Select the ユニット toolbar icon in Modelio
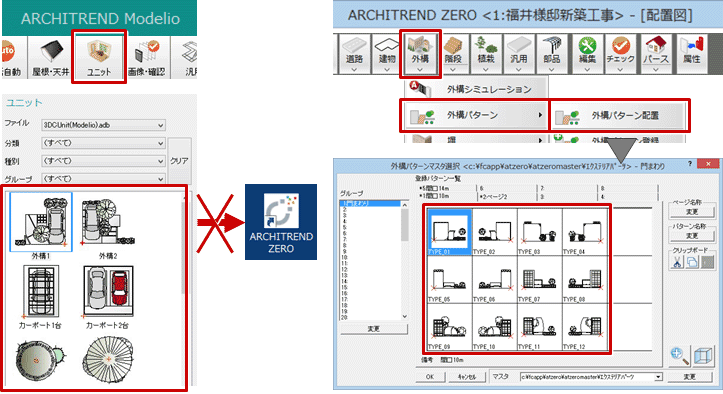Screen dimensions: 723x394 tap(99, 57)
